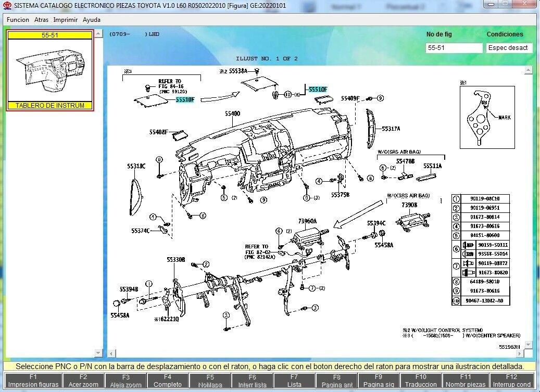
Task: Open the Funcion menu
Action: tap(18, 20)
